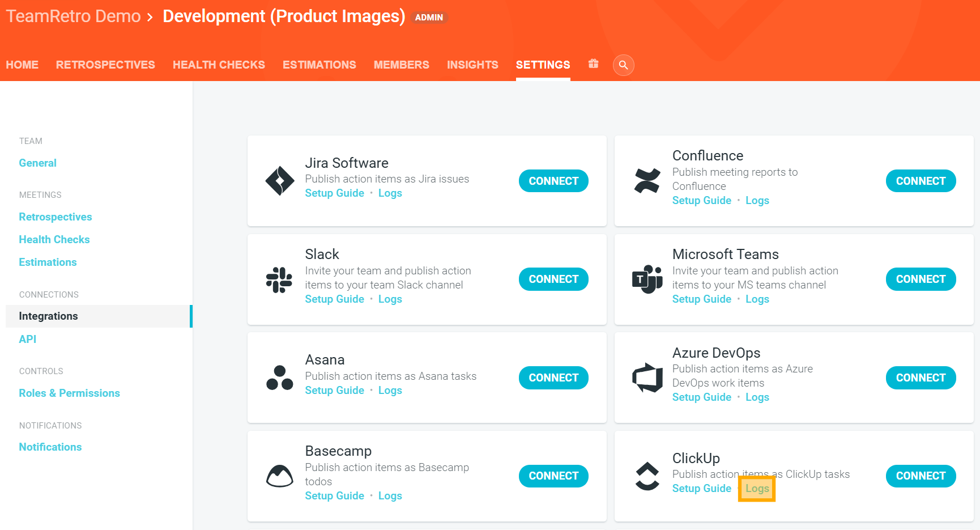Connect the Microsoft Teams integration

921,279
